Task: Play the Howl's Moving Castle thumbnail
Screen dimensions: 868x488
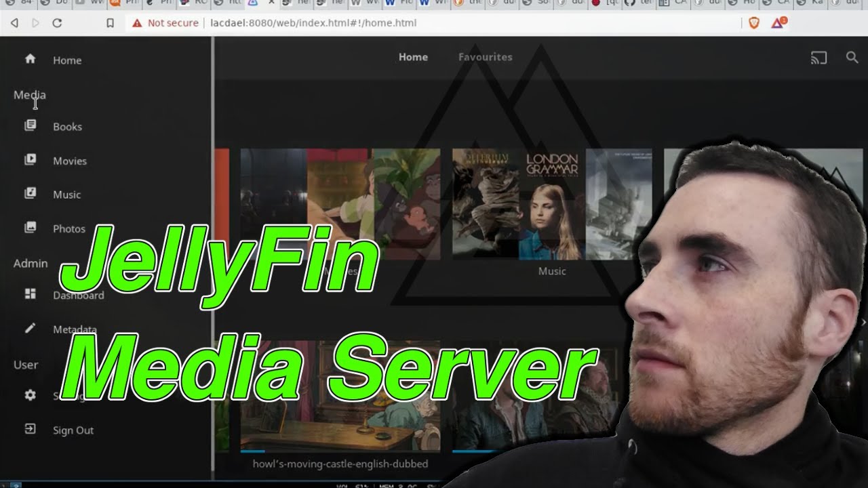Action: pyautogui.click(x=340, y=396)
